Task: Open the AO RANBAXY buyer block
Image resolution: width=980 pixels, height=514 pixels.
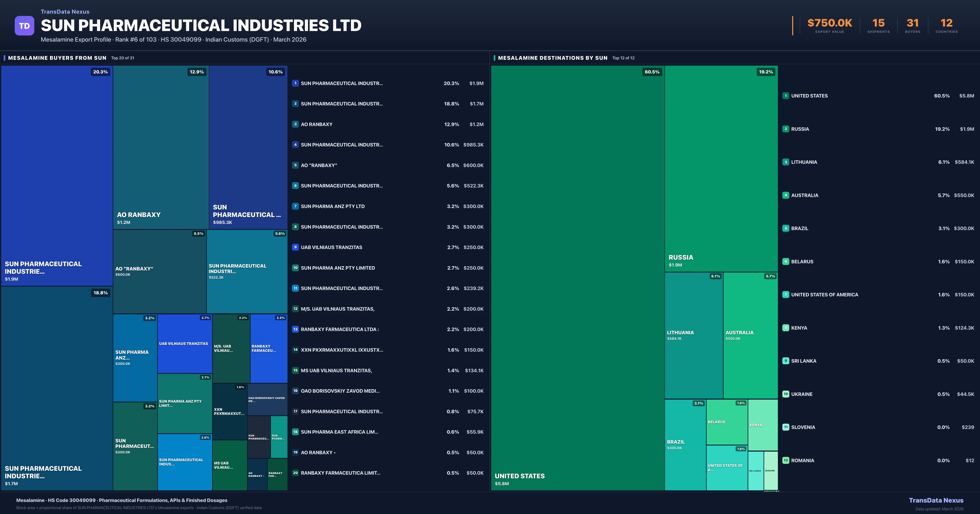Action: coord(160,148)
